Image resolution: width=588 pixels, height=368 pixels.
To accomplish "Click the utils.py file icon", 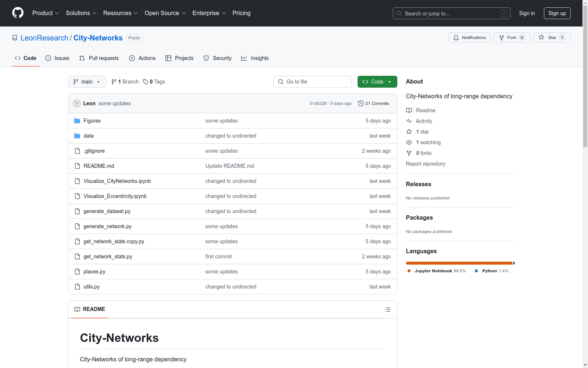I will coord(77,287).
